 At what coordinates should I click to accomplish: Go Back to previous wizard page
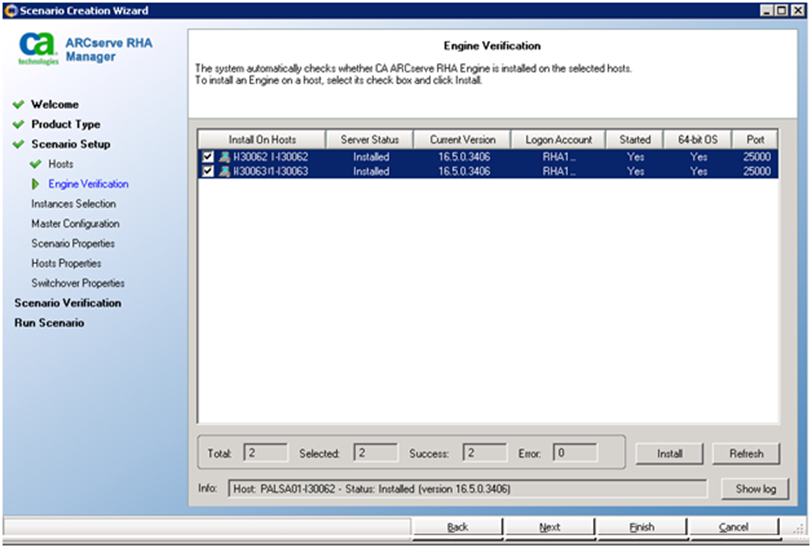(x=457, y=527)
